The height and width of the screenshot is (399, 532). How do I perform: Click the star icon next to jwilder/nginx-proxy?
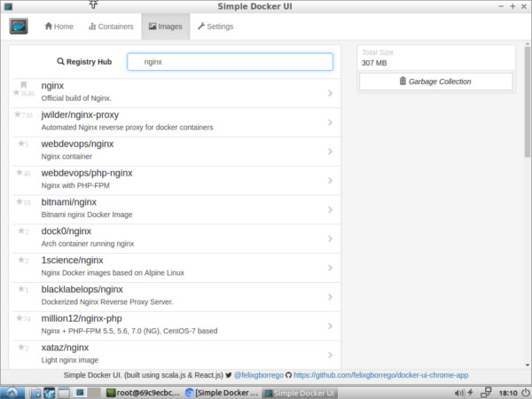18,114
